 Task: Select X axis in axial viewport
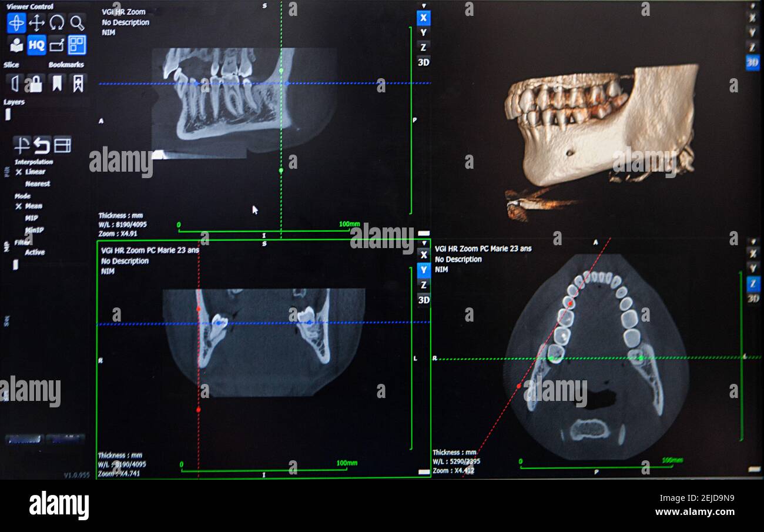753,253
